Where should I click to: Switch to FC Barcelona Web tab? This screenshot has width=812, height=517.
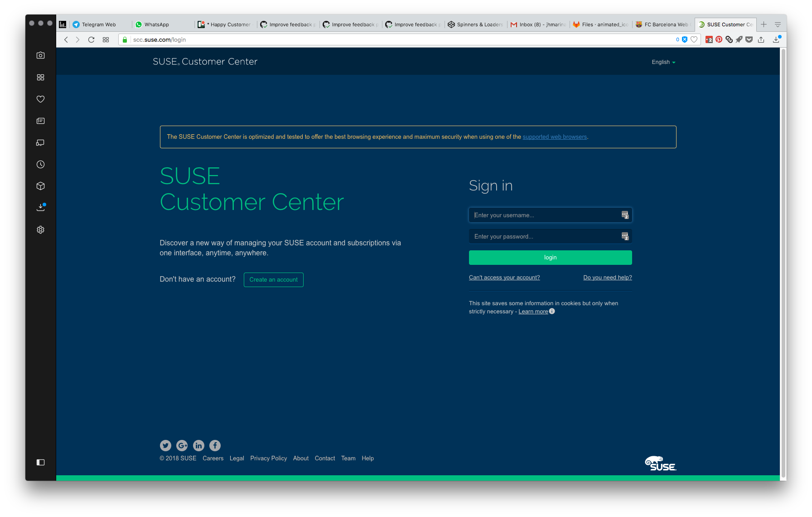pyautogui.click(x=663, y=24)
